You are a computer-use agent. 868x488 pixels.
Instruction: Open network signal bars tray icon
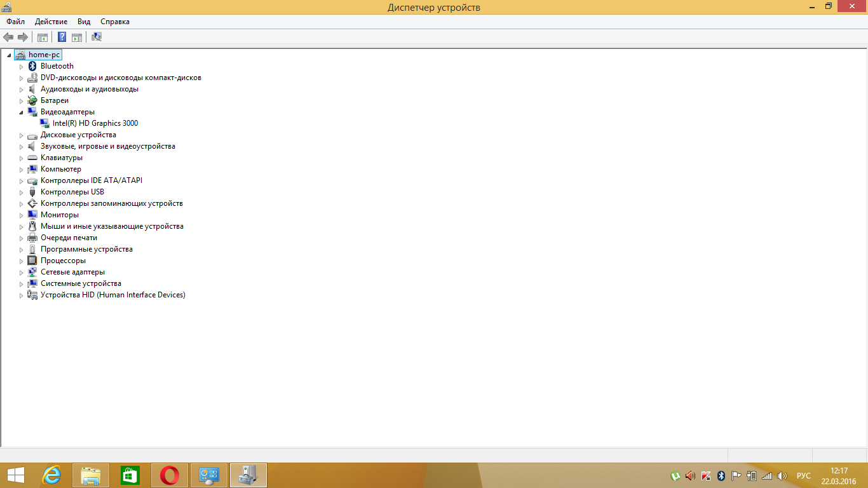pyautogui.click(x=767, y=476)
